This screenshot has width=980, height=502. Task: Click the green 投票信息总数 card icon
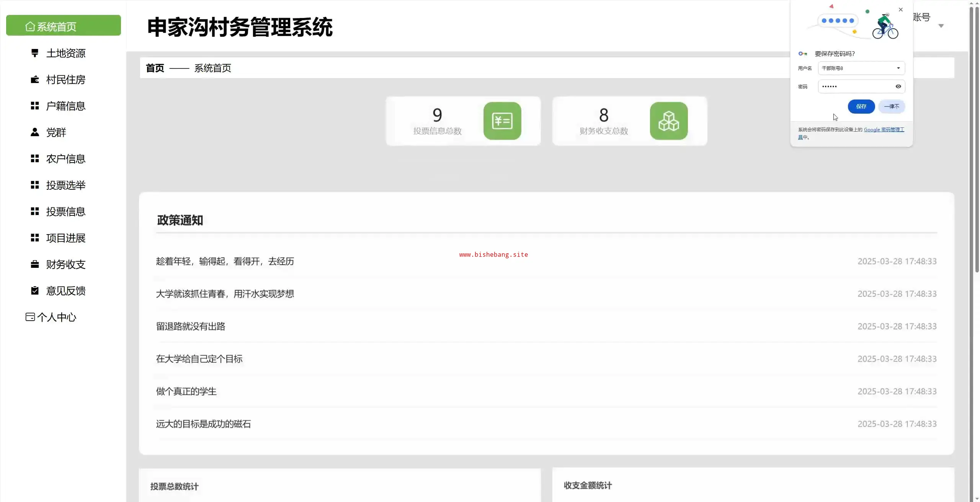click(x=502, y=121)
